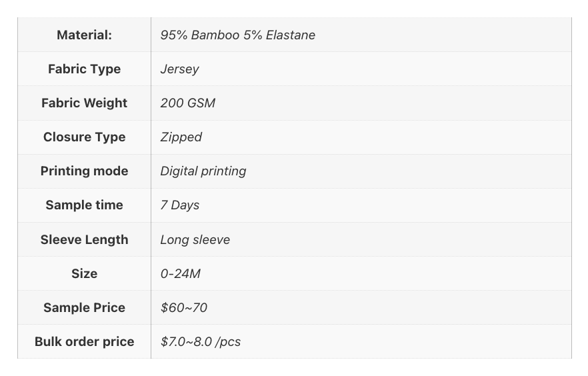Viewport: 588px width, 376px height.
Task: Click the Sample time label
Action: (x=85, y=205)
